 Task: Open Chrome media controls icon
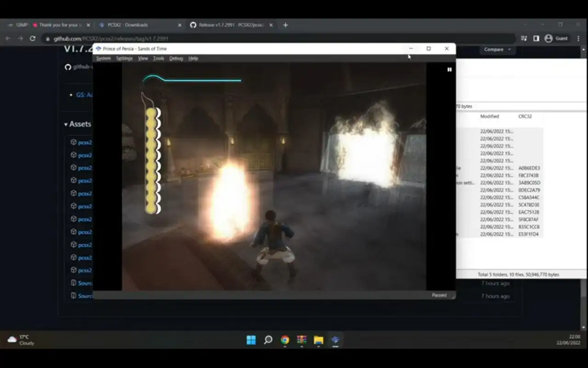[524, 39]
